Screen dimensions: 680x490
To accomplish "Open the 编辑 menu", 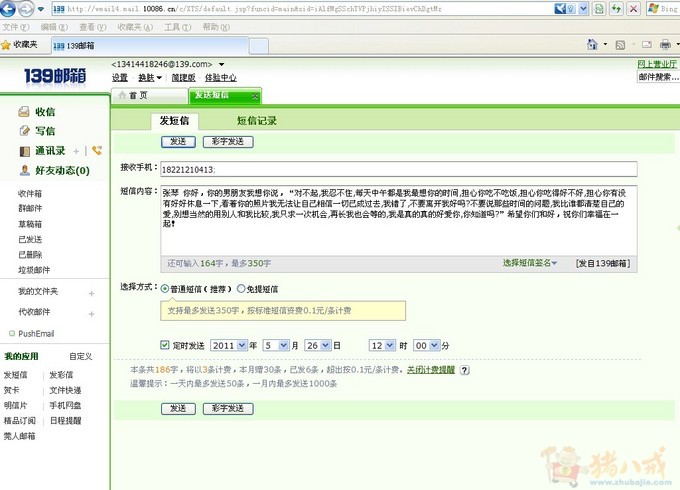I will pyautogui.click(x=54, y=27).
